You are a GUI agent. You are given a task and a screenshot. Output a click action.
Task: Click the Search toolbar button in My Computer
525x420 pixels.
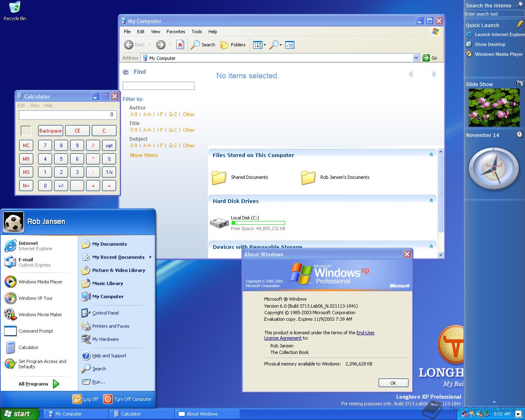point(203,45)
